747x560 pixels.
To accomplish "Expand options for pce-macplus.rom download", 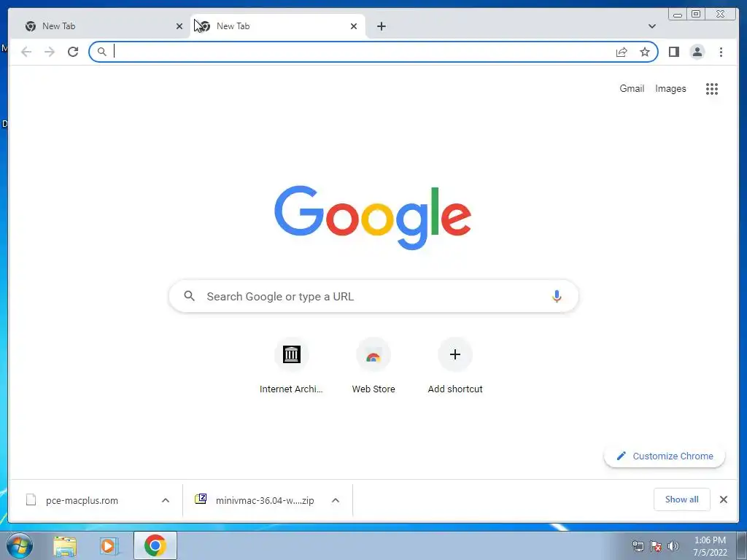I will pyautogui.click(x=166, y=500).
